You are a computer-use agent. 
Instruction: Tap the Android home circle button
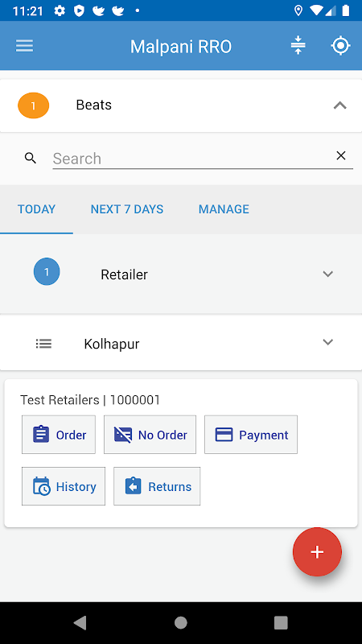pyautogui.click(x=180, y=623)
